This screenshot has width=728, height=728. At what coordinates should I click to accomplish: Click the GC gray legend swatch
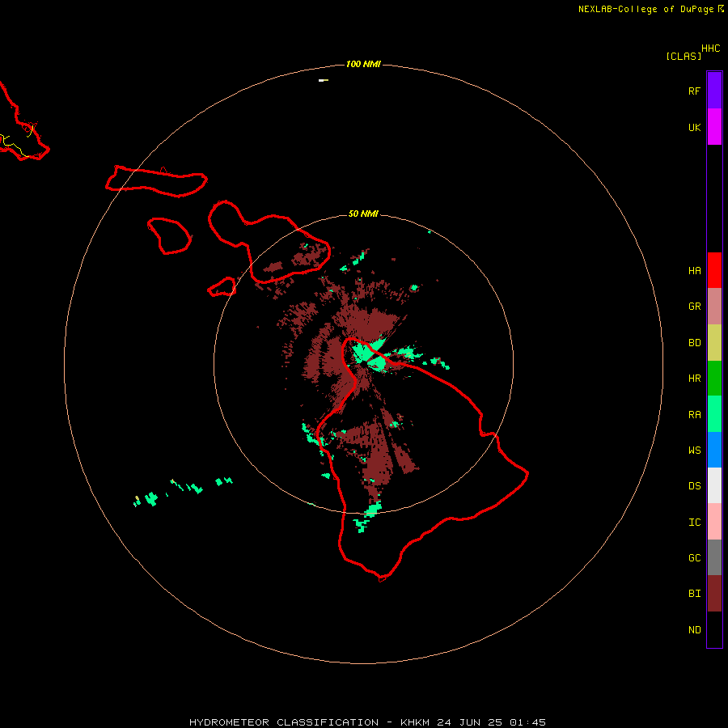pos(714,557)
